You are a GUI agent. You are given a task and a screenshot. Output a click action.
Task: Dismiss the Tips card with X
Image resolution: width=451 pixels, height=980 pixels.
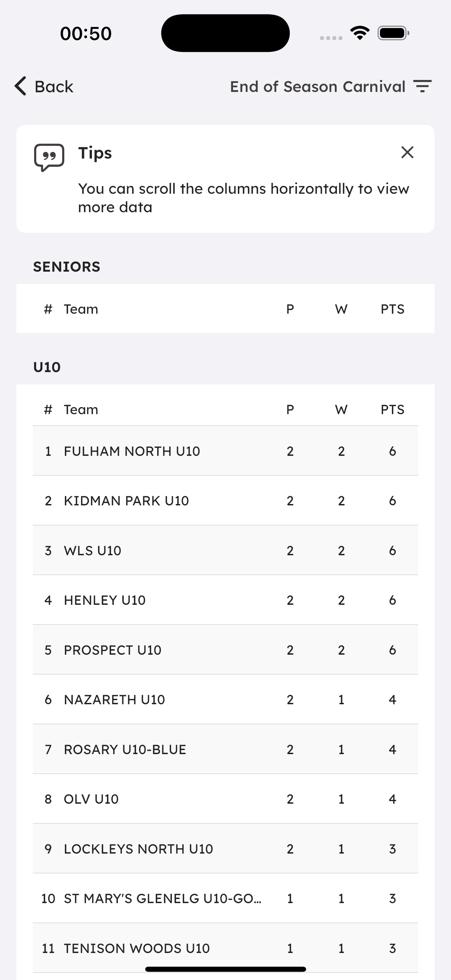(x=407, y=152)
